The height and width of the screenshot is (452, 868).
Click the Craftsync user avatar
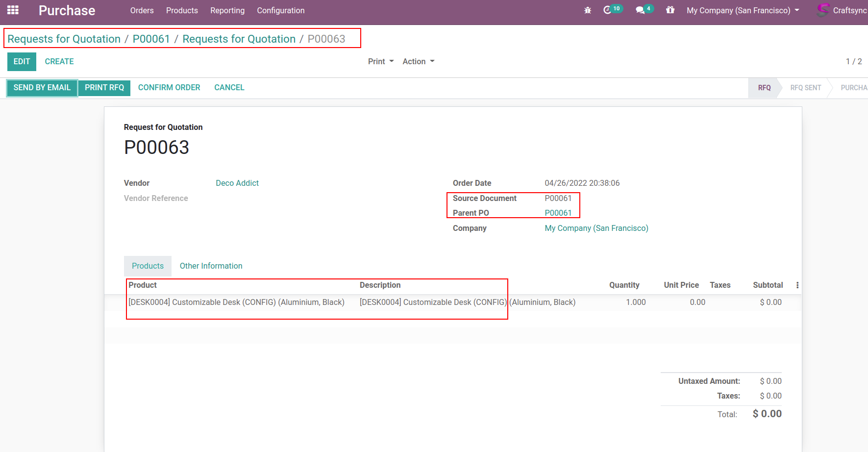823,10
